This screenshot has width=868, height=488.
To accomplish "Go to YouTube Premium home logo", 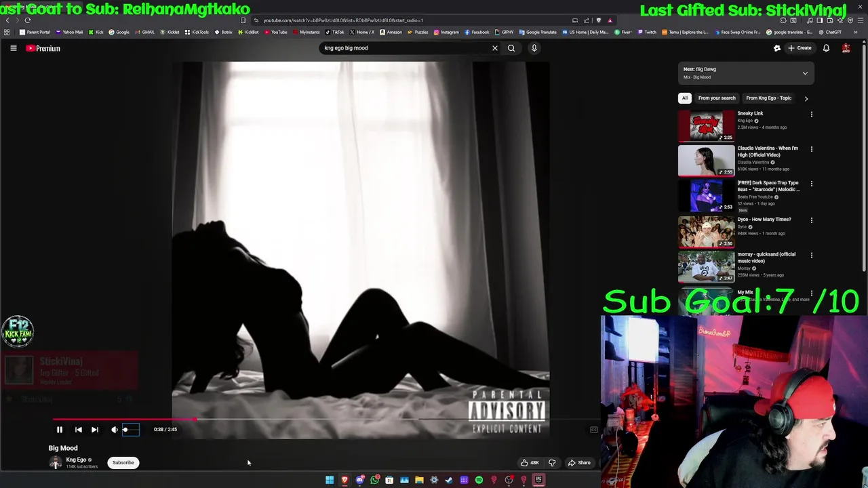I will [43, 48].
